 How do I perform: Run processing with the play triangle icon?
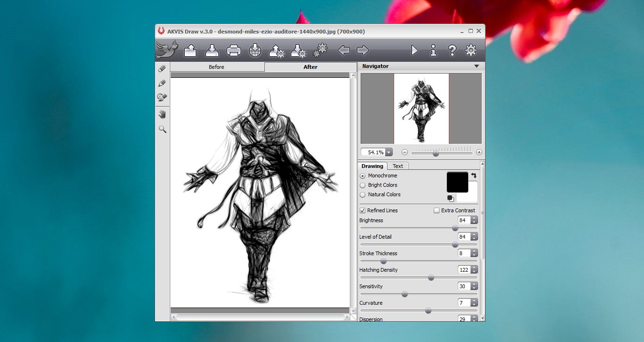click(414, 50)
